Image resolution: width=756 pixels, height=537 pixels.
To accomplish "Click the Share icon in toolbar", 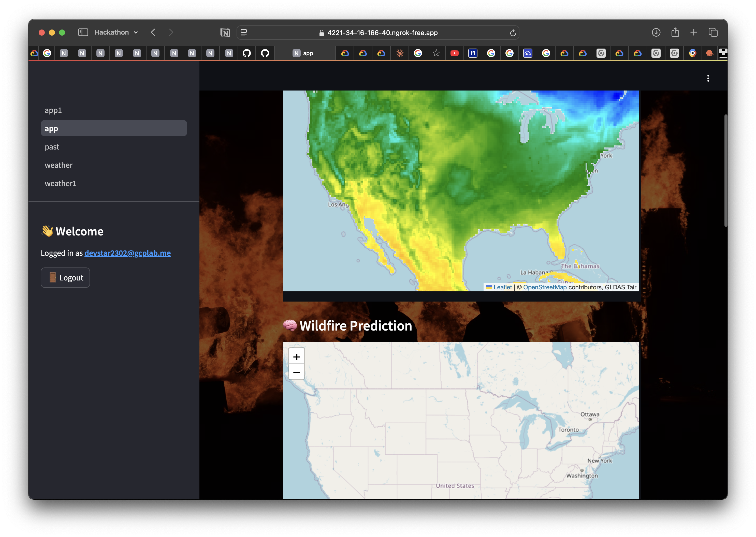I will click(675, 32).
